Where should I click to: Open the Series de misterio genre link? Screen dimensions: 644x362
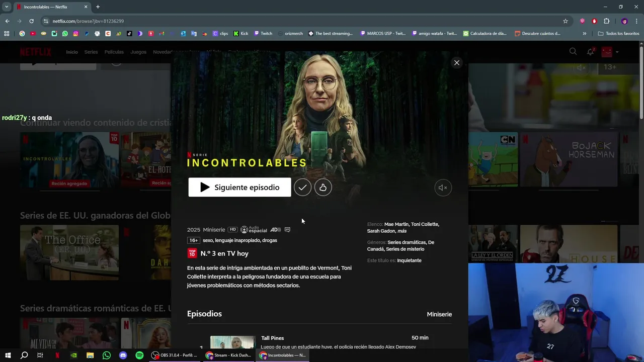tap(405, 249)
